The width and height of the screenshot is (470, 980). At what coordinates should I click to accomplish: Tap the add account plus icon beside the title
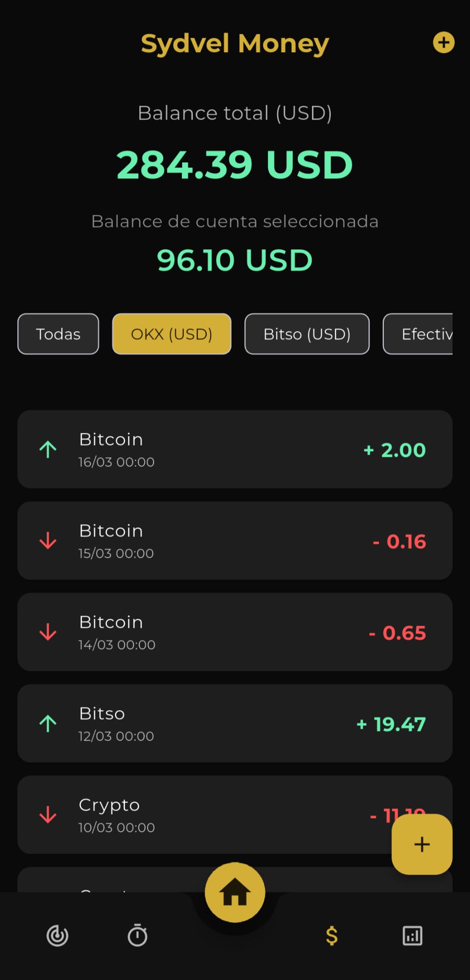[443, 43]
